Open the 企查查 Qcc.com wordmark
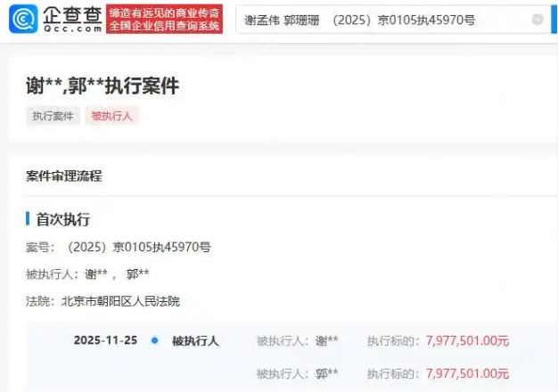Screen dimensions: 558x392 [x=72, y=19]
